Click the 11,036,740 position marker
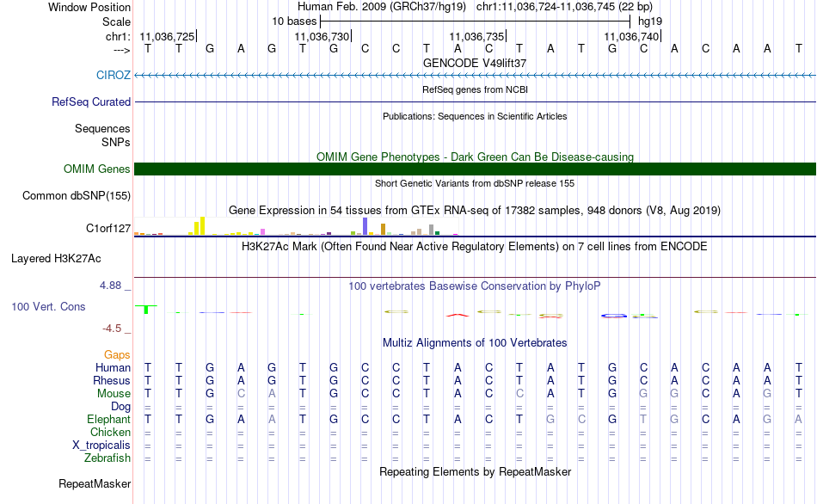Image resolution: width=817 pixels, height=504 pixels. tap(632, 36)
